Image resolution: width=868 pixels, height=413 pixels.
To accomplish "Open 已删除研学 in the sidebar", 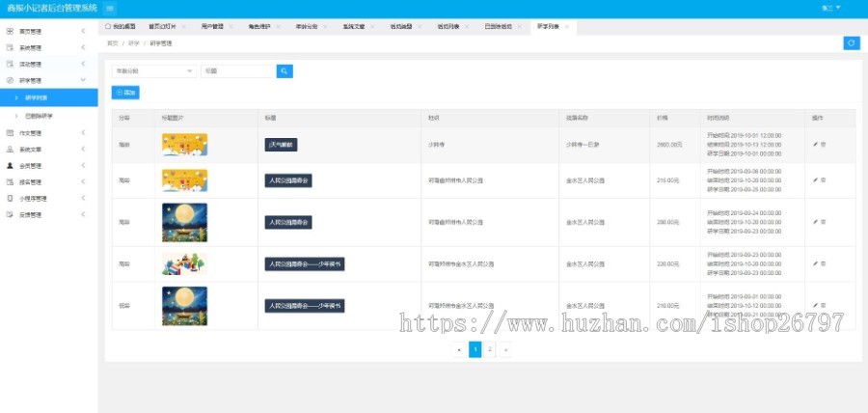I will pos(39,116).
